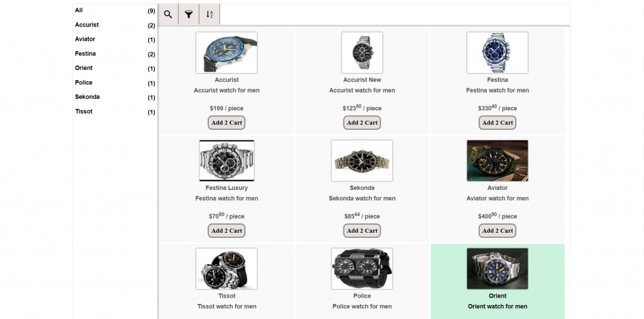View the Police watch picture

coord(362,269)
